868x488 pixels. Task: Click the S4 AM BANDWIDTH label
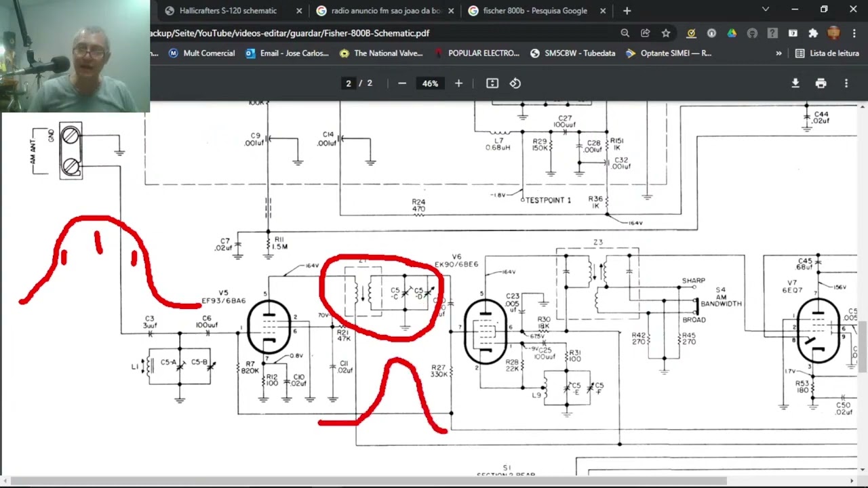click(x=720, y=297)
